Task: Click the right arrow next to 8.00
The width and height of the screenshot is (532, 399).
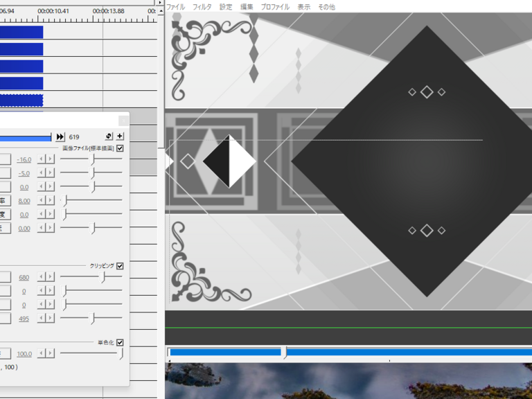Action: [x=50, y=200]
